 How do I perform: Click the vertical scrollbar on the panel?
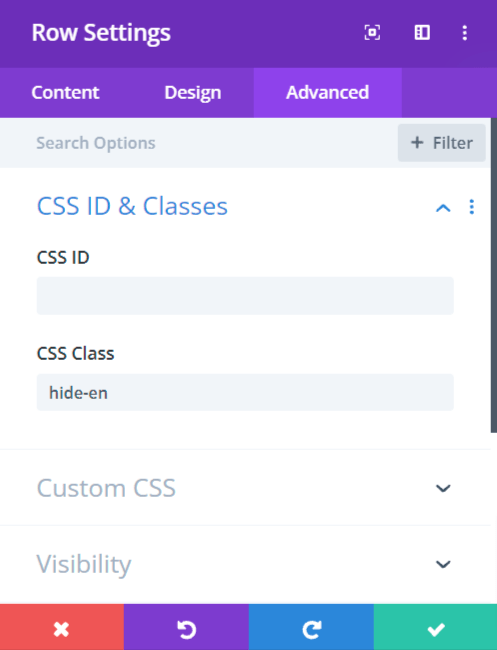point(494,276)
